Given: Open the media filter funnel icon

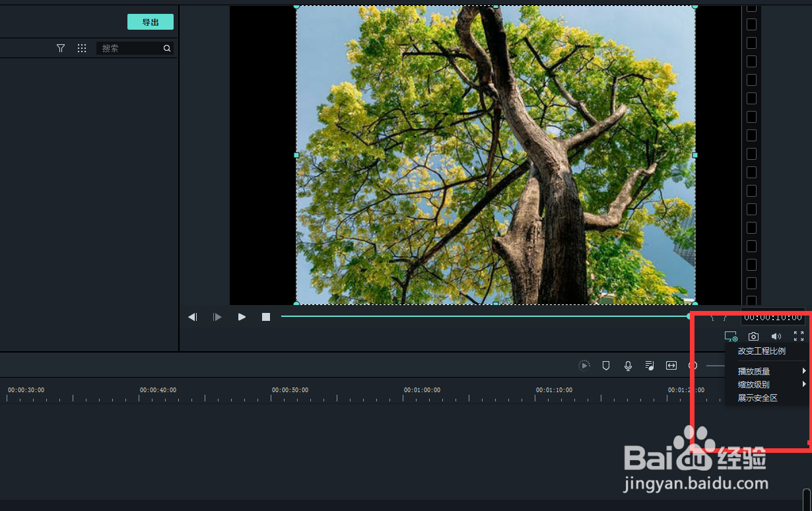Looking at the screenshot, I should pyautogui.click(x=61, y=48).
